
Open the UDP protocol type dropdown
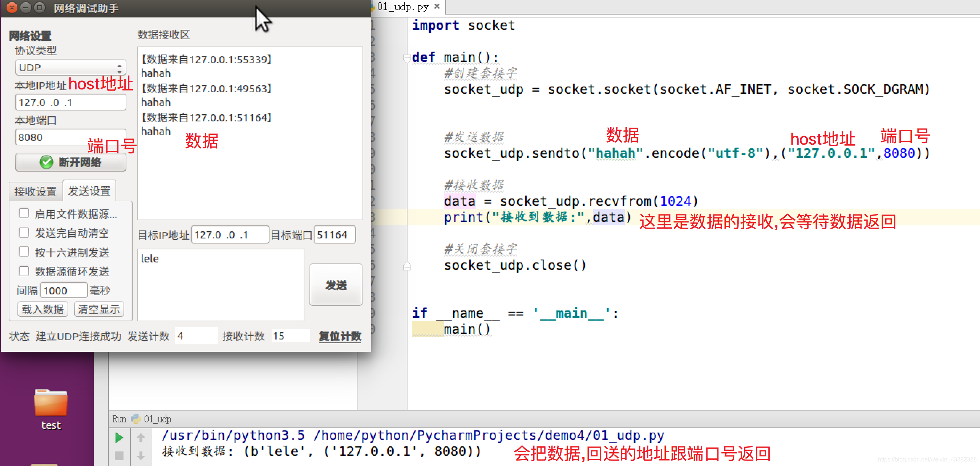tap(70, 68)
